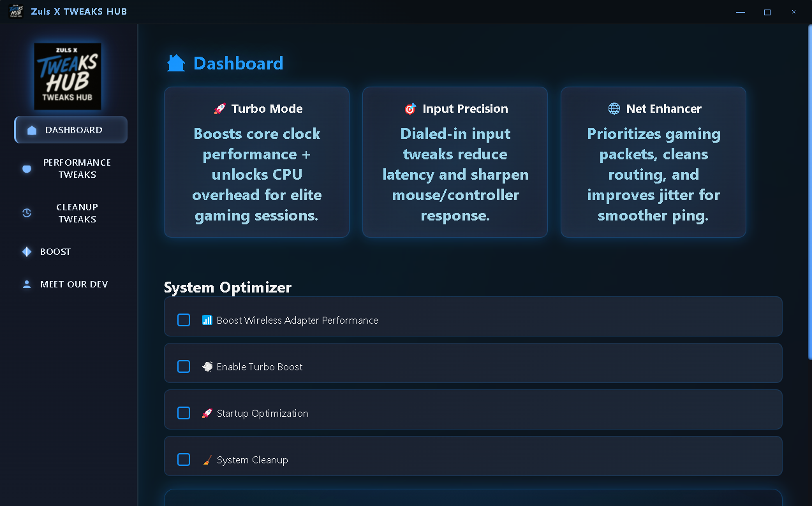The image size is (812, 506).
Task: Open the DASHBOARD sidebar item
Action: [71, 130]
